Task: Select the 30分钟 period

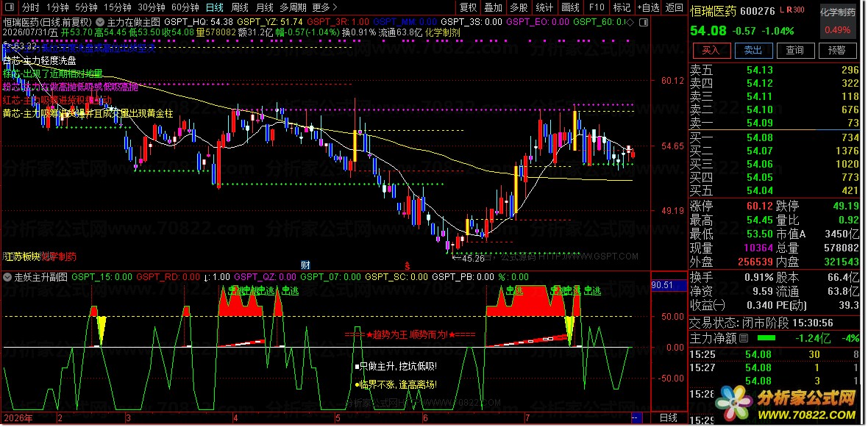Action: (152, 8)
